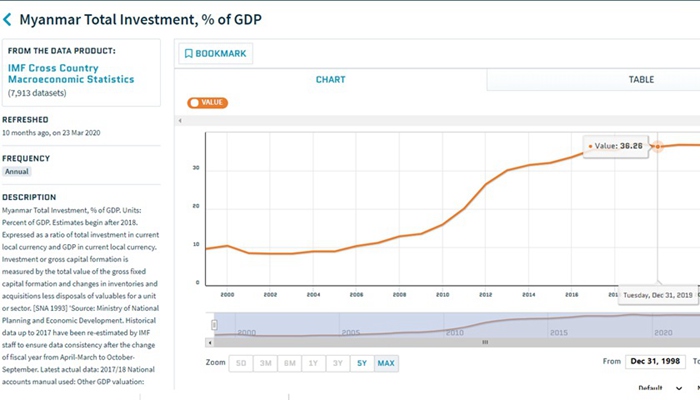The image size is (700, 400).
Task: Click the navigator's left range handle
Action: 213,325
